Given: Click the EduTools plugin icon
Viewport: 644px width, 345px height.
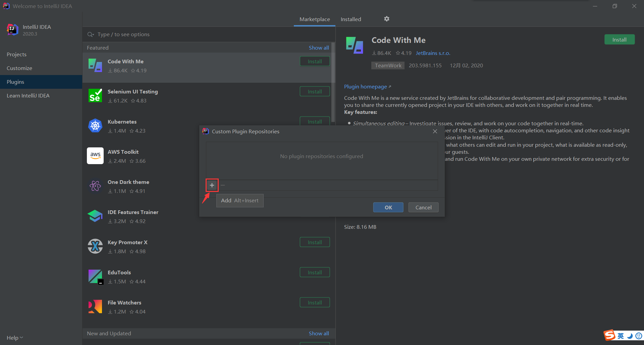Looking at the screenshot, I should [95, 277].
